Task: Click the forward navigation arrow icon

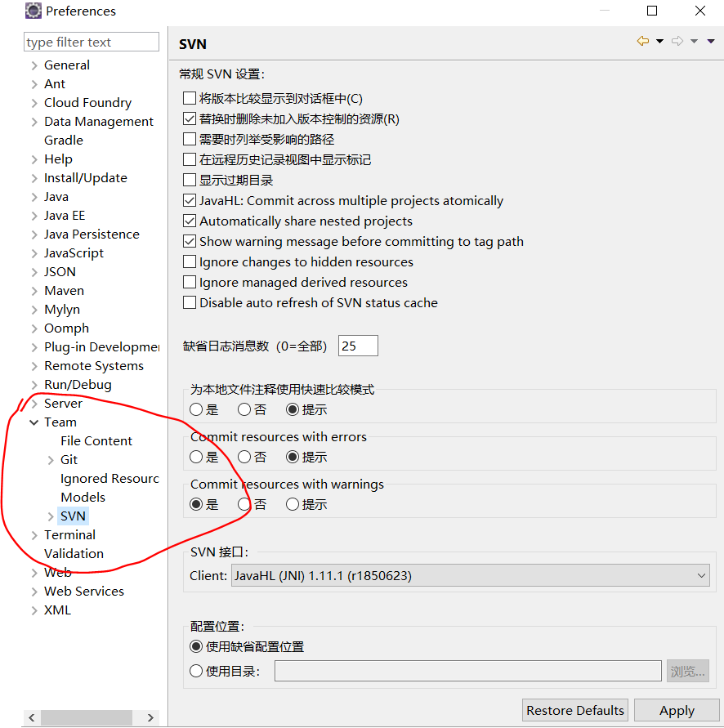Action: coord(677,42)
